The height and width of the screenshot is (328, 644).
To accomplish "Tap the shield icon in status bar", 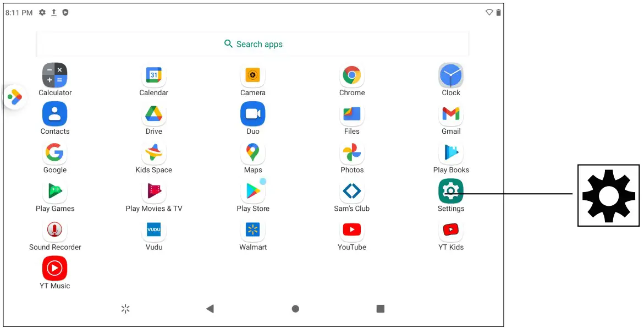I will tap(65, 12).
